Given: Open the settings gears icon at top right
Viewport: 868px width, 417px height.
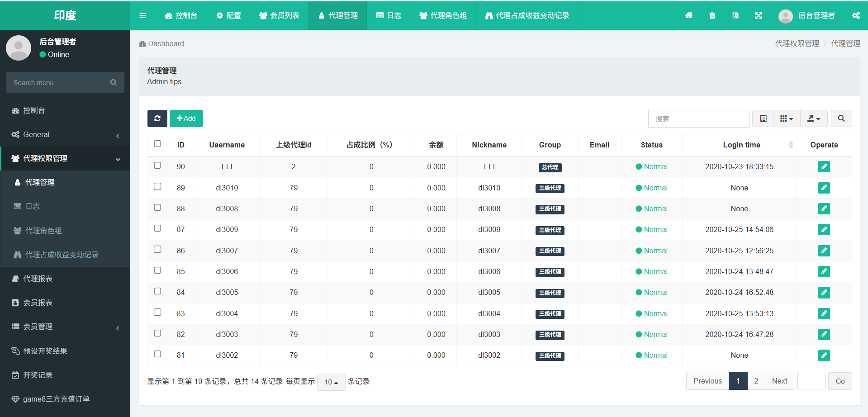Looking at the screenshot, I should tap(856, 15).
